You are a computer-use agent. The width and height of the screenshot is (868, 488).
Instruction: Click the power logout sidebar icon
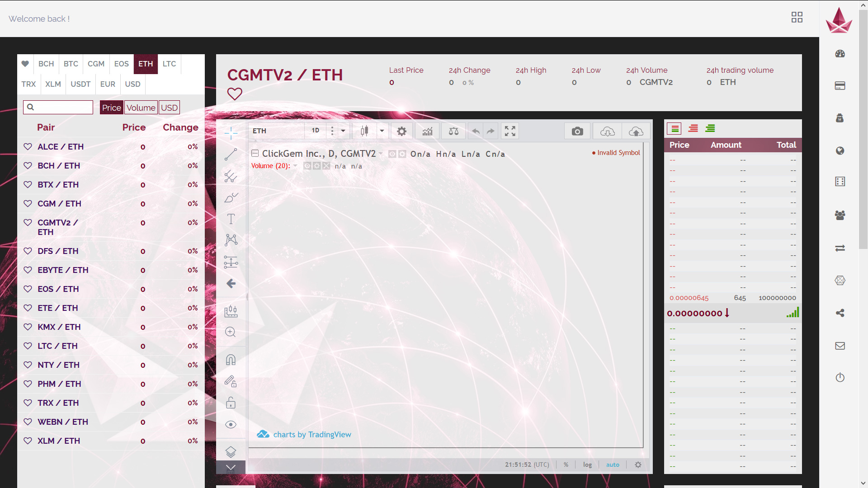pyautogui.click(x=840, y=377)
